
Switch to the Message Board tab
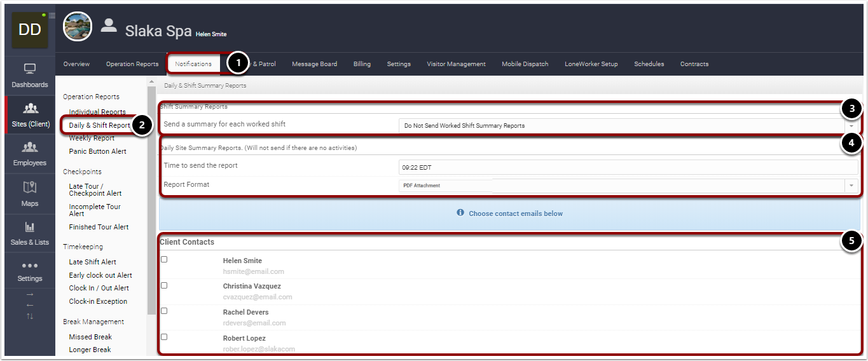tap(315, 64)
